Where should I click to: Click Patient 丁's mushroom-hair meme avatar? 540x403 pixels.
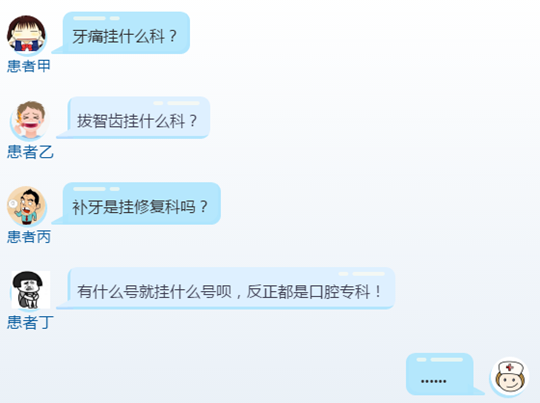pos(30,290)
